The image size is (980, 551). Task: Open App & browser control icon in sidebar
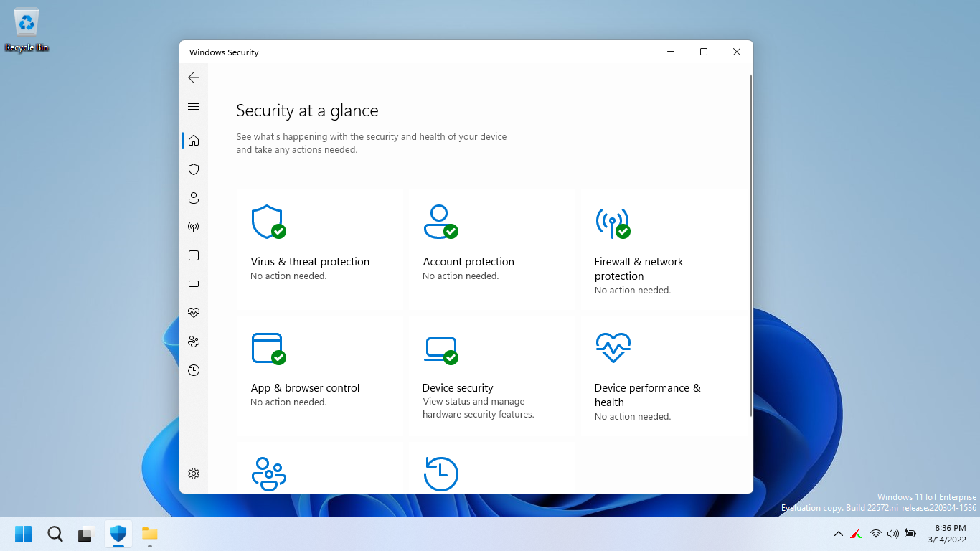click(x=194, y=255)
